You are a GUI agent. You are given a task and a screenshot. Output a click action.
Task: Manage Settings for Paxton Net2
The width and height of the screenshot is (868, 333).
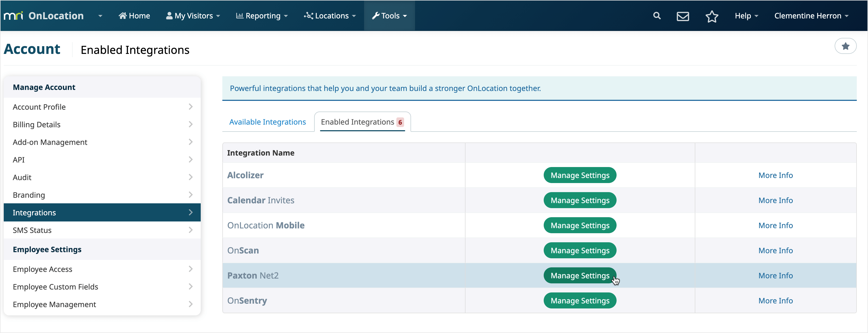(x=580, y=275)
